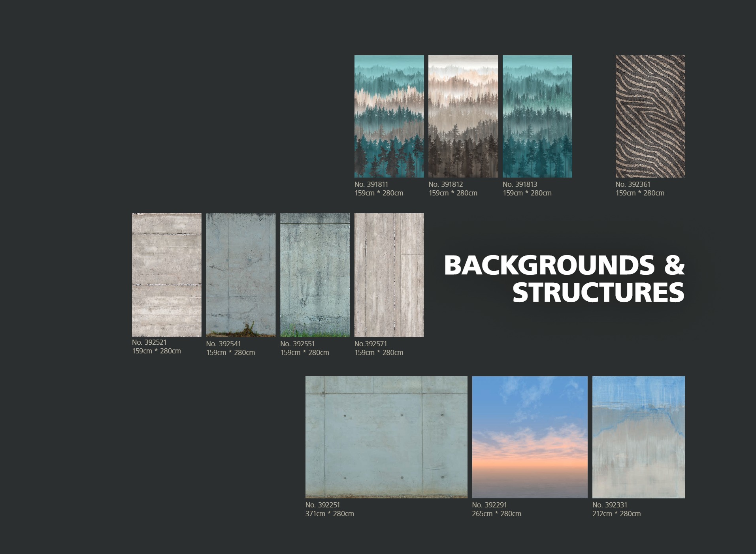Click the blue abstract painted thumbnail No. 392331

[x=638, y=437]
